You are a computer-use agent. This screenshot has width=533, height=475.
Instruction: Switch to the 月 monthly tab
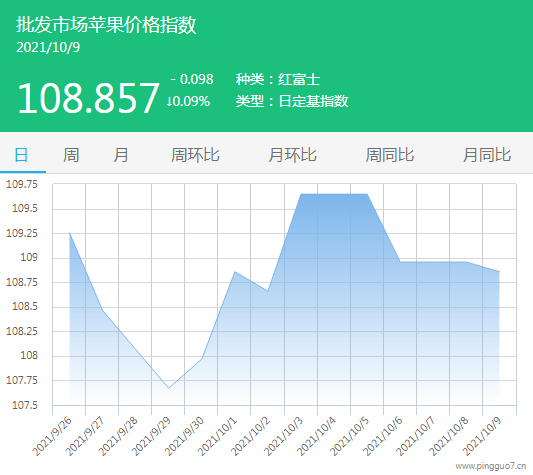point(121,155)
